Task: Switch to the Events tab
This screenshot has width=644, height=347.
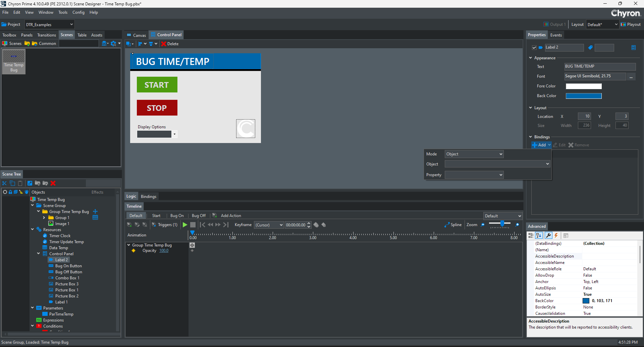Action: coord(556,35)
